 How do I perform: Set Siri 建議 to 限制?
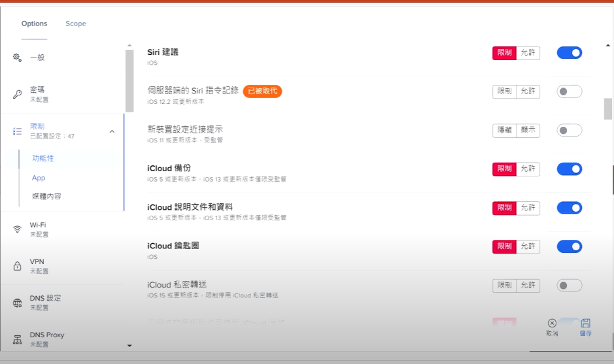coord(504,53)
